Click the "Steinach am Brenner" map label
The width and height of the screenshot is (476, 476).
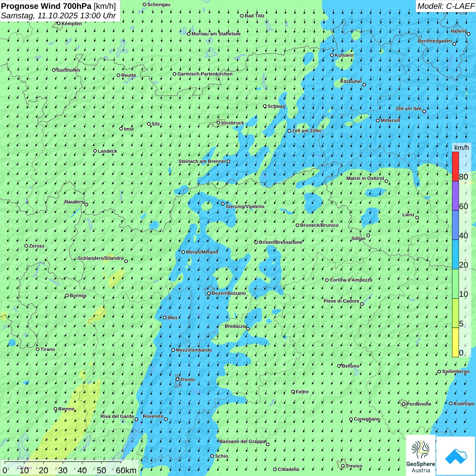(x=202, y=161)
